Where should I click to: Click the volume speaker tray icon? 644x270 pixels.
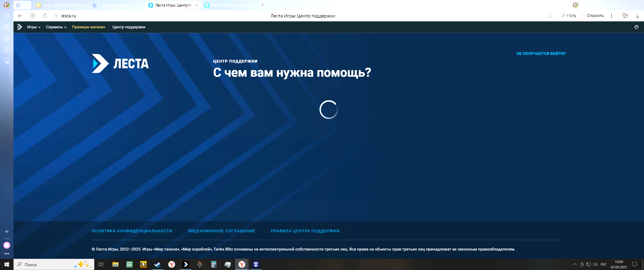(x=595, y=264)
